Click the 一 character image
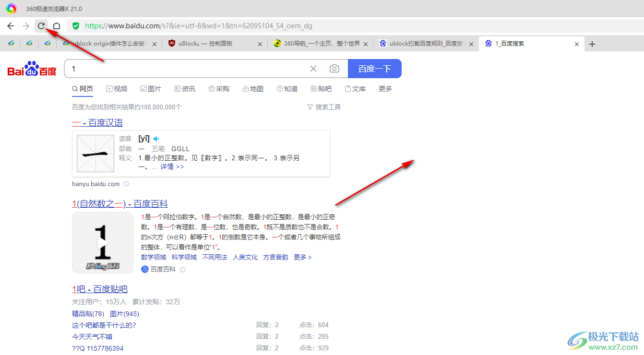The height and width of the screenshot is (355, 644). [96, 154]
